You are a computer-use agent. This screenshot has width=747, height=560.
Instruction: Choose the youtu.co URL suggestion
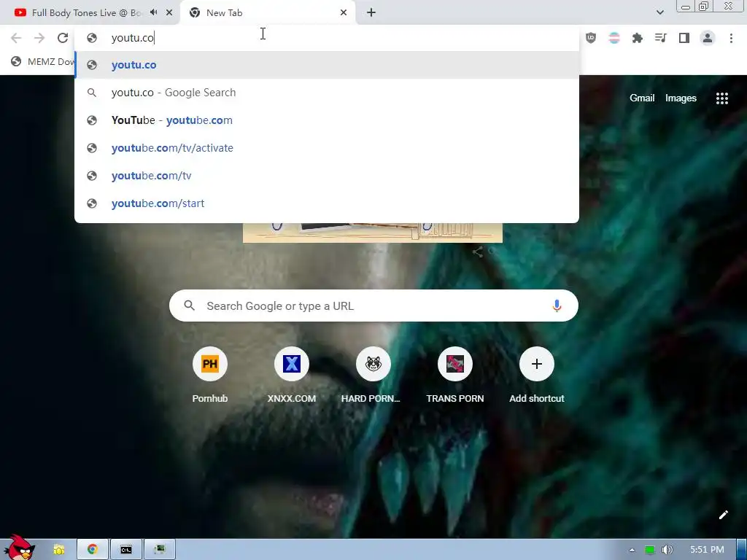tap(327, 65)
